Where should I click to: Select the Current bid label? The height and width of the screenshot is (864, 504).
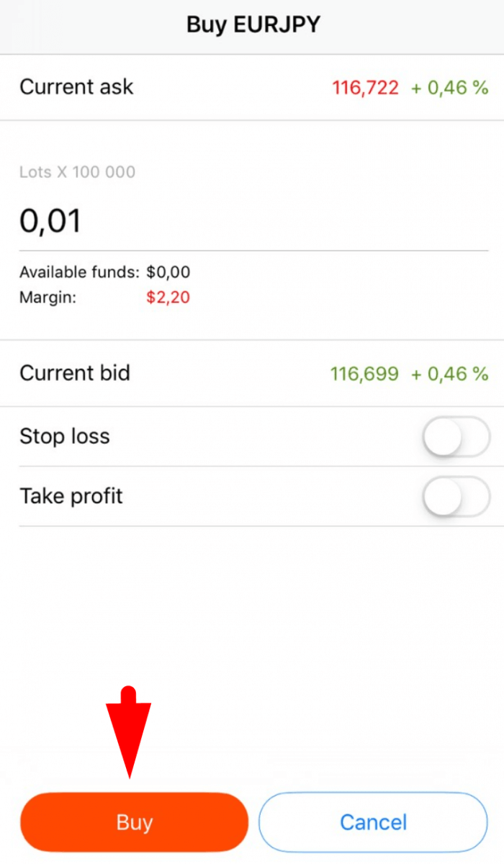tap(75, 373)
